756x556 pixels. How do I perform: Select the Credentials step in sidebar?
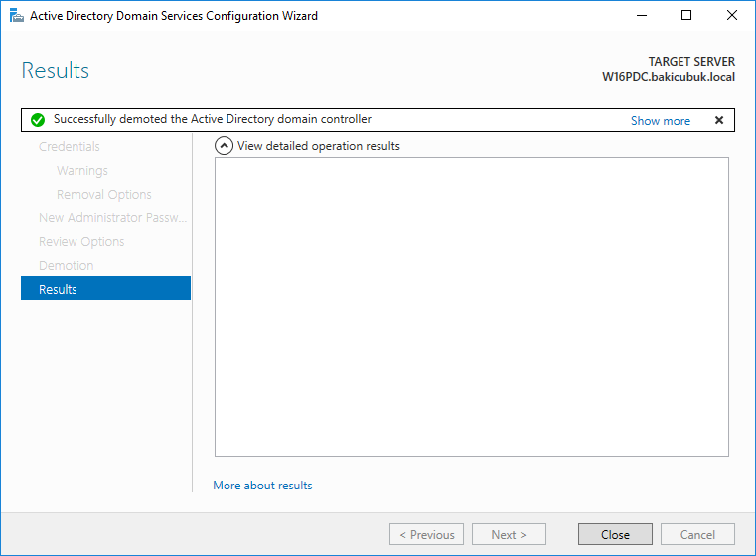(x=69, y=147)
